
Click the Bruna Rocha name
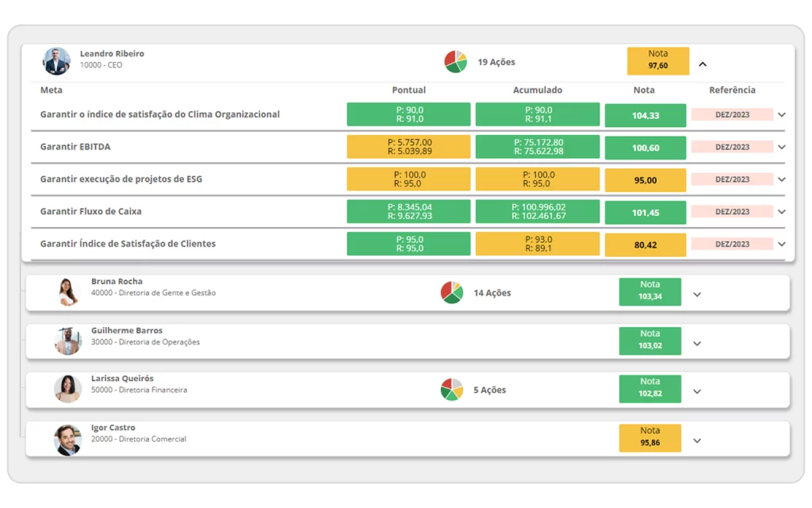coord(117,282)
